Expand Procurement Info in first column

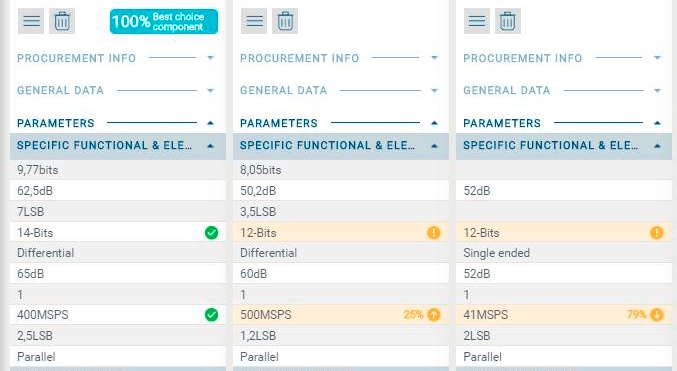click(210, 57)
